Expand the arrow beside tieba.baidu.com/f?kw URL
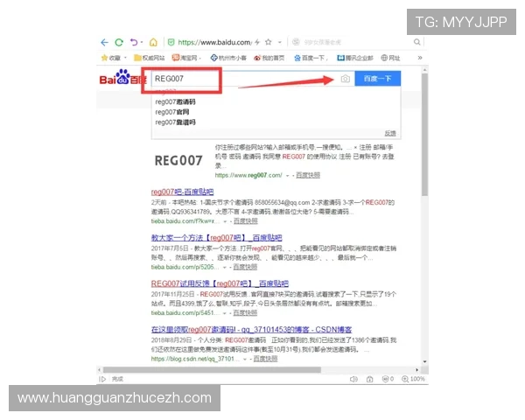 pos(225,221)
